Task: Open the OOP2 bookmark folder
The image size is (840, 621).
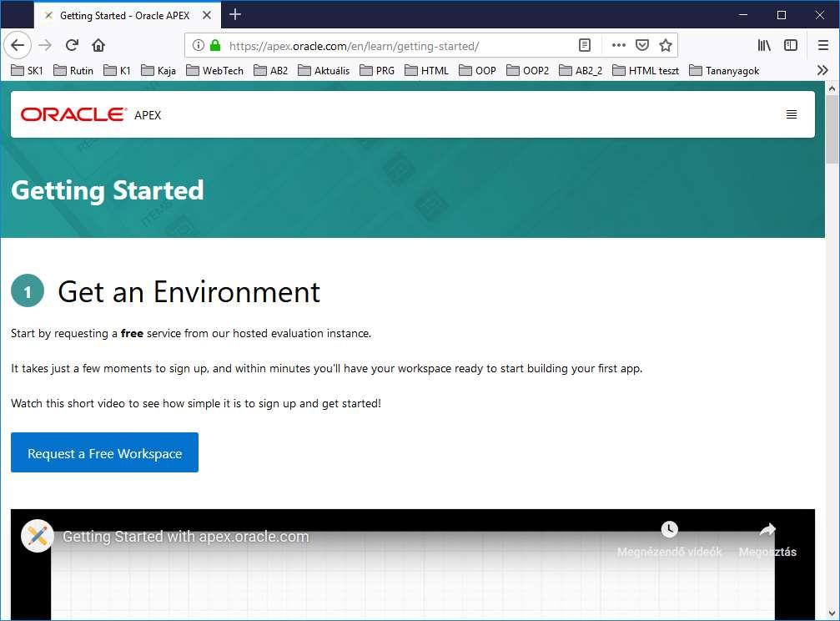Action: (x=528, y=70)
